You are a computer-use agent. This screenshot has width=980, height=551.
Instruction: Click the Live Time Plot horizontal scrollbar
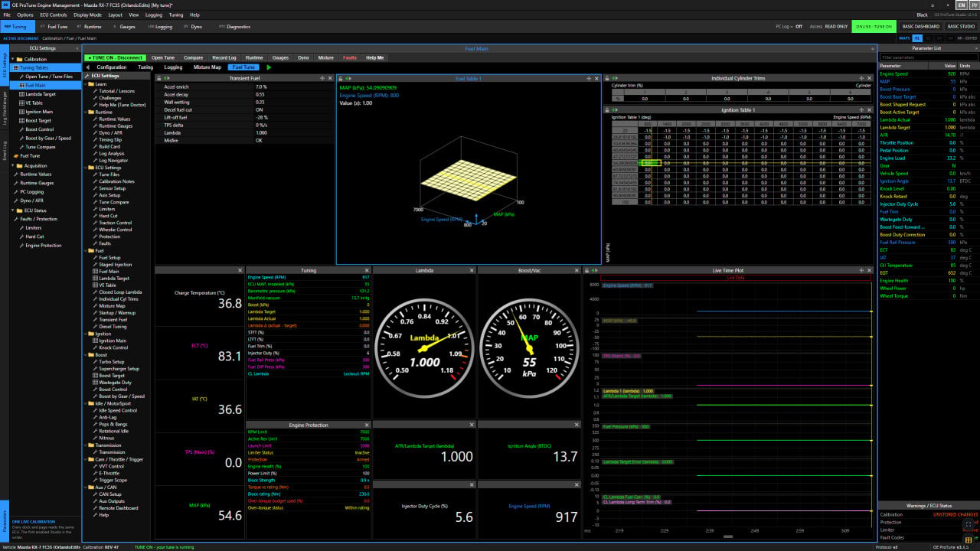click(x=728, y=537)
